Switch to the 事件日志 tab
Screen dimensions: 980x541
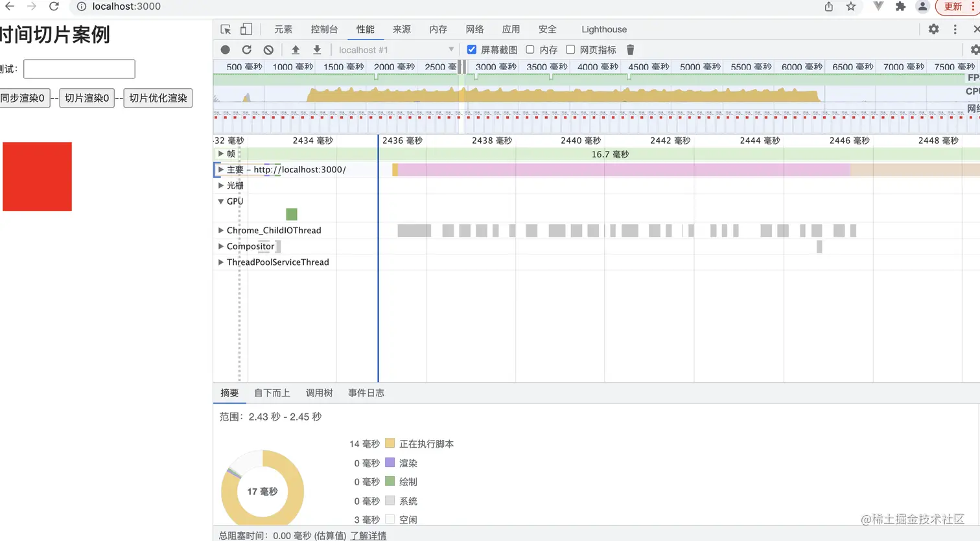(366, 393)
